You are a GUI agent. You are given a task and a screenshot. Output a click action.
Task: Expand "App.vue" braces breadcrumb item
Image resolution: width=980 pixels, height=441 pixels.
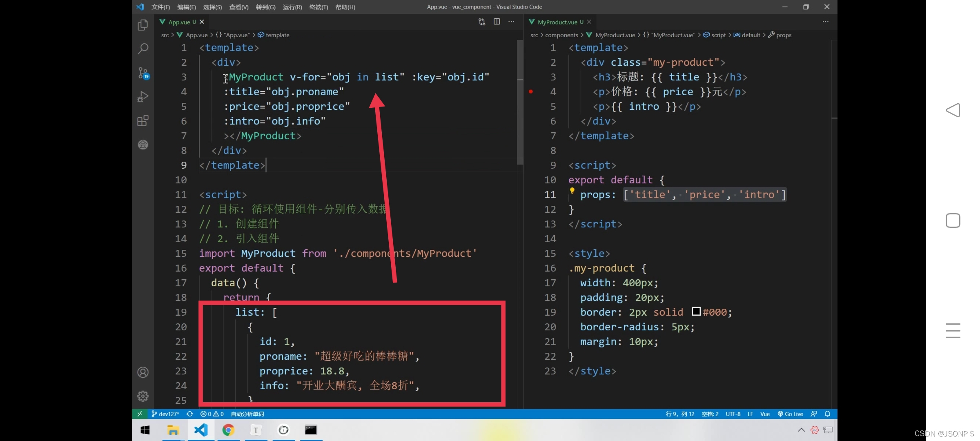point(232,35)
